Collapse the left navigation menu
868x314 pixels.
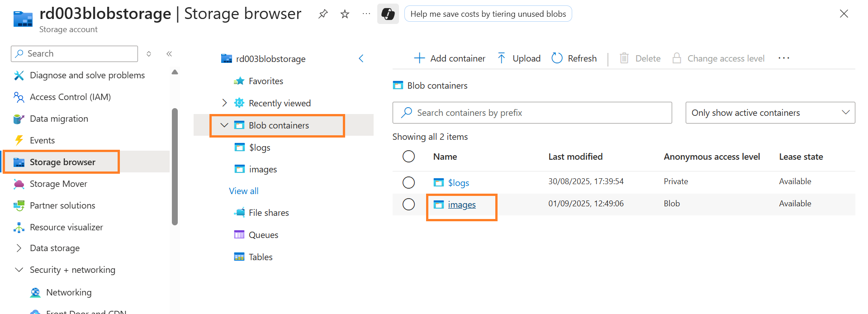[x=169, y=54]
